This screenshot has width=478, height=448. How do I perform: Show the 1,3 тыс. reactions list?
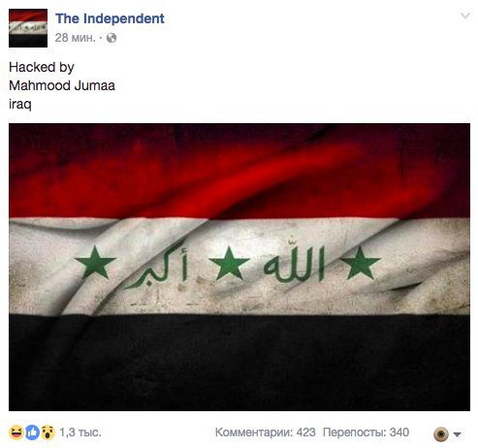(x=80, y=432)
